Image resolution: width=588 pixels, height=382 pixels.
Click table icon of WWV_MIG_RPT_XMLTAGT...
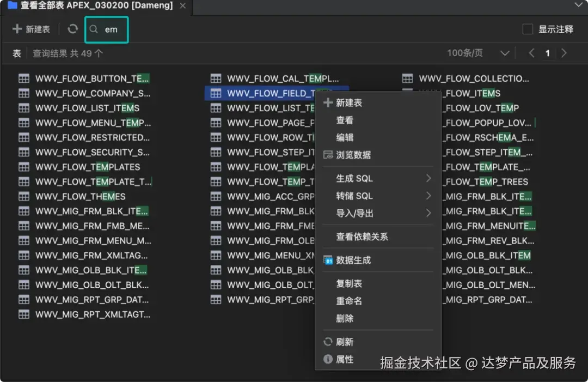point(24,314)
